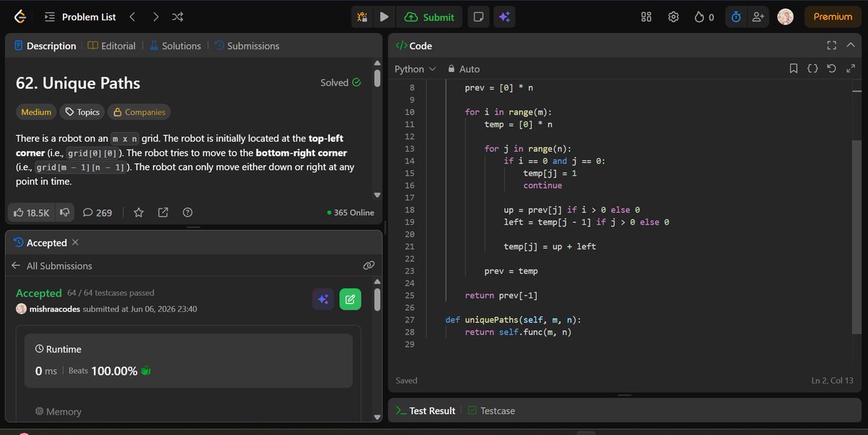This screenshot has width=868, height=435.
Task: Click code line 25 return prev[-1]
Action: pyautogui.click(x=501, y=296)
